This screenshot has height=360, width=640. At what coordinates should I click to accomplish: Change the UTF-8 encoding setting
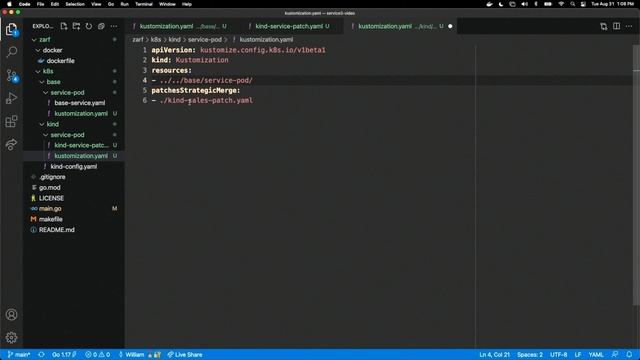[x=558, y=354]
